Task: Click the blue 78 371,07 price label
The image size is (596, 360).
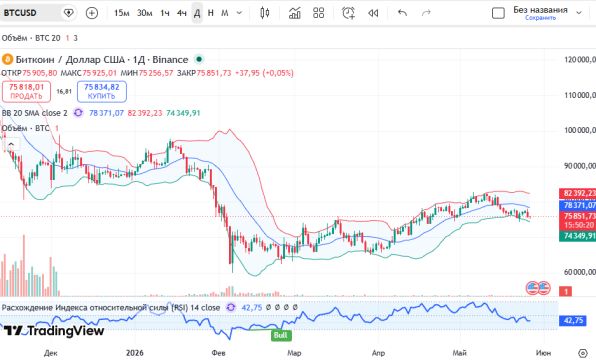Action: point(578,205)
